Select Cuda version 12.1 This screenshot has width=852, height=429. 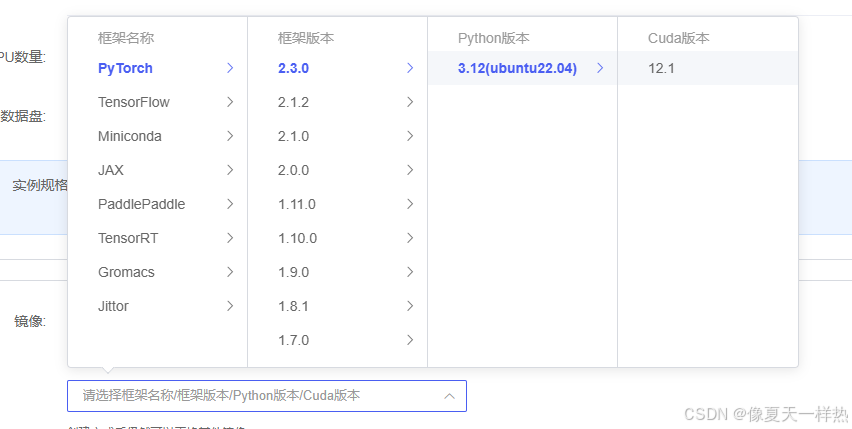pyautogui.click(x=708, y=68)
